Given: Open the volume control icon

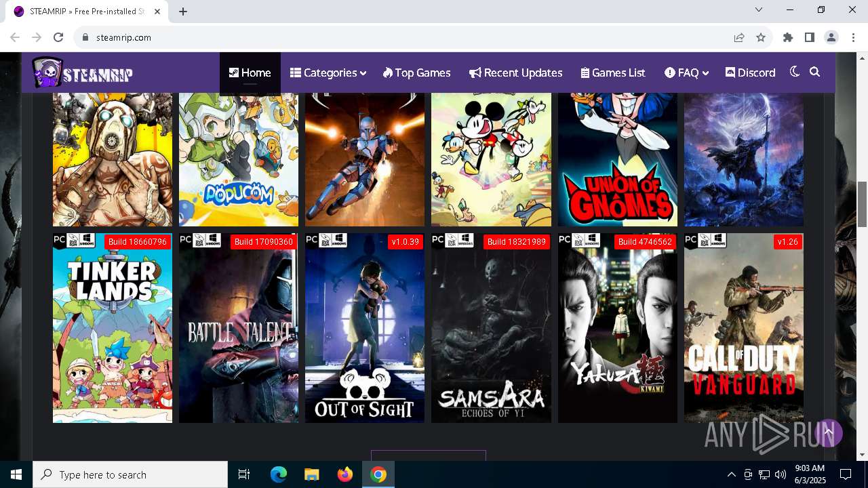Looking at the screenshot, I should (781, 474).
